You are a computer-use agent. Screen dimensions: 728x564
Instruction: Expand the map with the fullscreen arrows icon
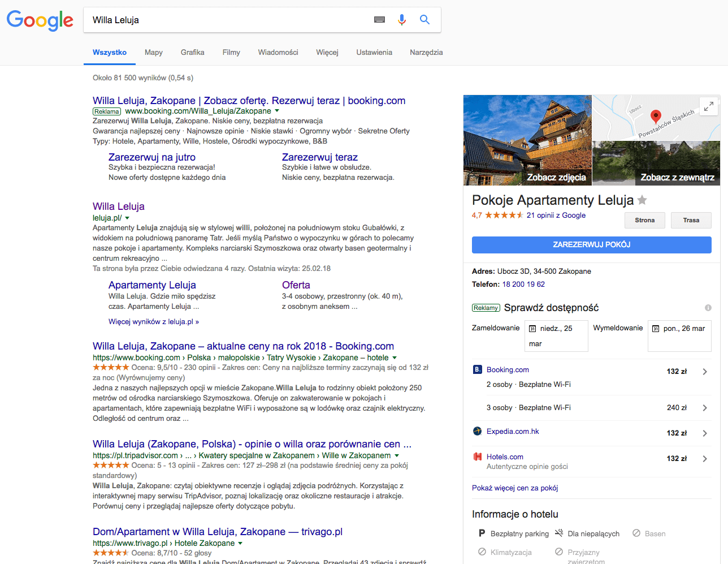point(708,106)
